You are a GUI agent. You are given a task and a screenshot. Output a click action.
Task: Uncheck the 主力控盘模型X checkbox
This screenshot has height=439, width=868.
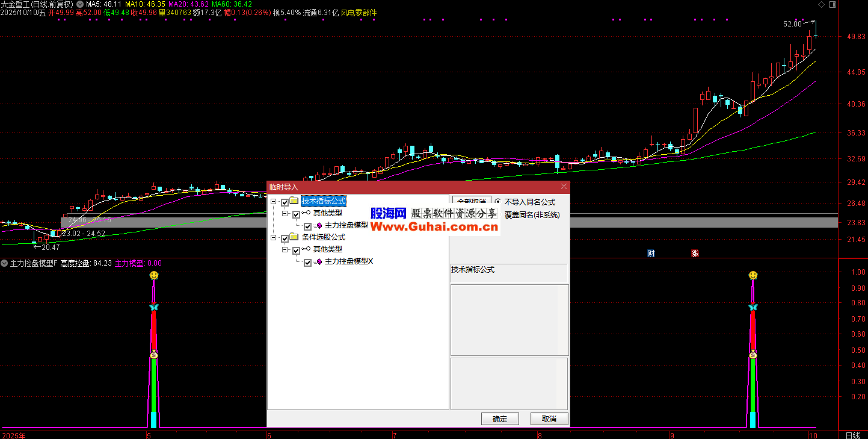click(x=307, y=263)
